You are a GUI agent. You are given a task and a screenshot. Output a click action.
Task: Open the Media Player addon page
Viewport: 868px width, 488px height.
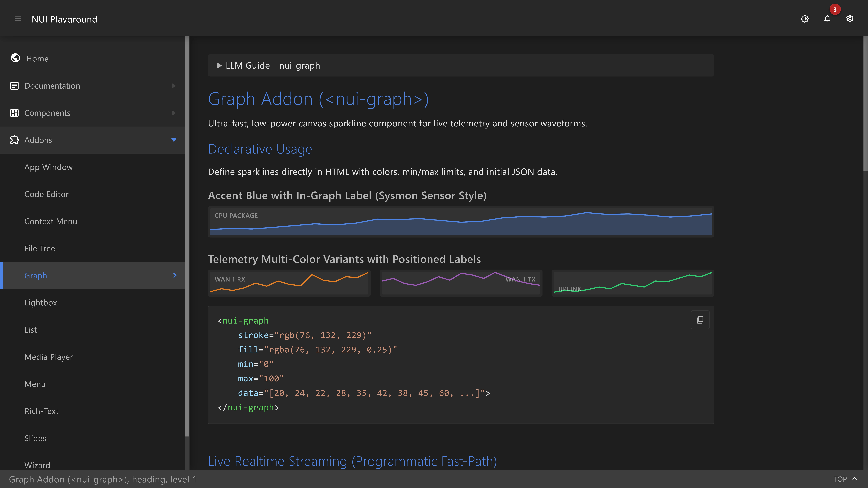(x=92, y=357)
